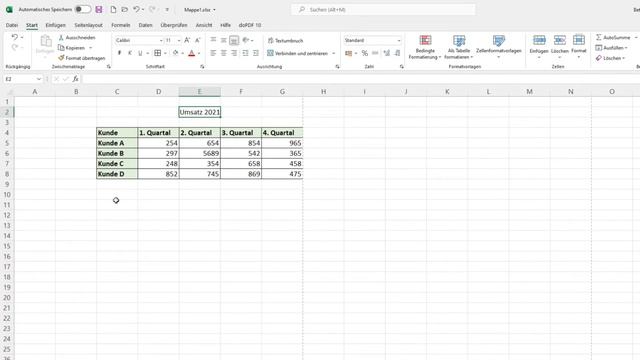Switch to the Formeln ribbon tab

[121, 25]
